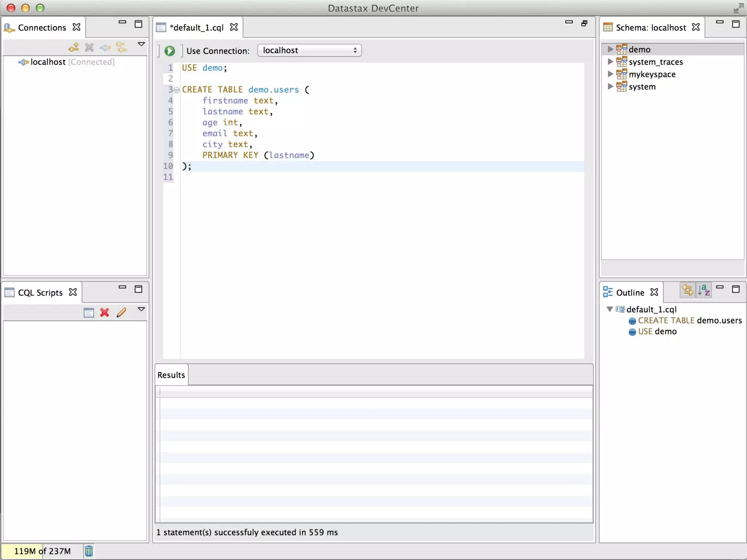747x560 pixels.
Task: Collapse the CREATE TABLE fold marker on line 3
Action: [177, 90]
